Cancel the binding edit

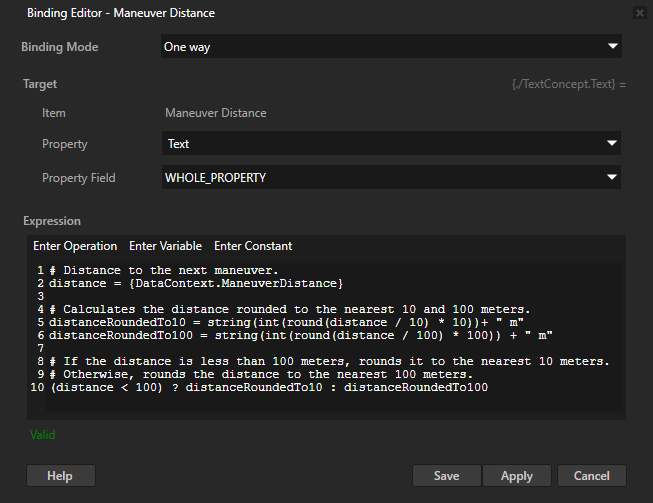(592, 476)
